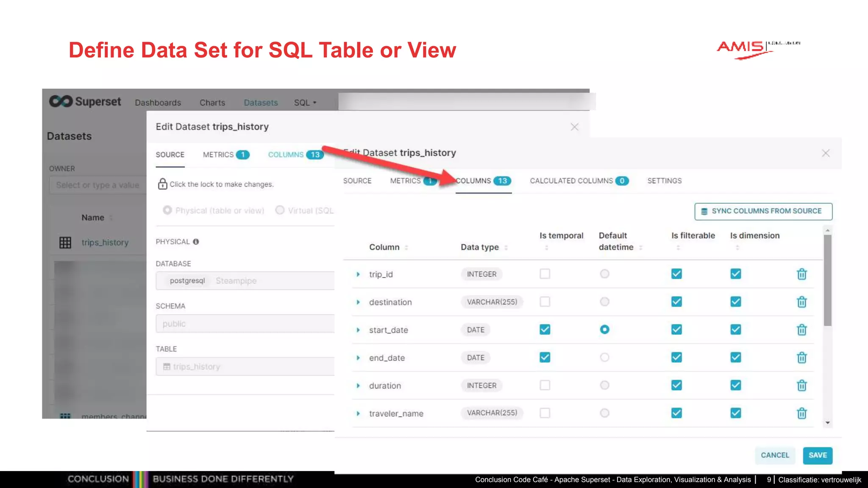This screenshot has height=488, width=868.
Task: Select Physical (table or view) radio
Action: [167, 210]
